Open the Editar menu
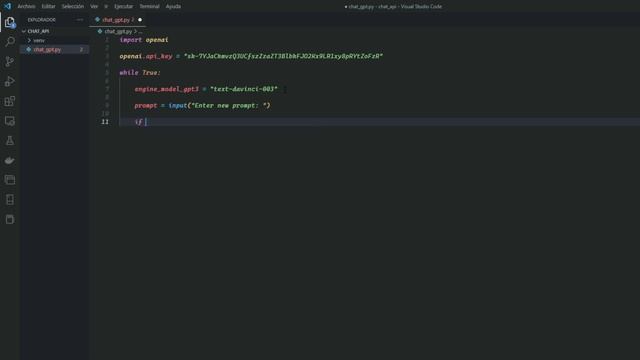The width and height of the screenshot is (640, 360). [49, 7]
